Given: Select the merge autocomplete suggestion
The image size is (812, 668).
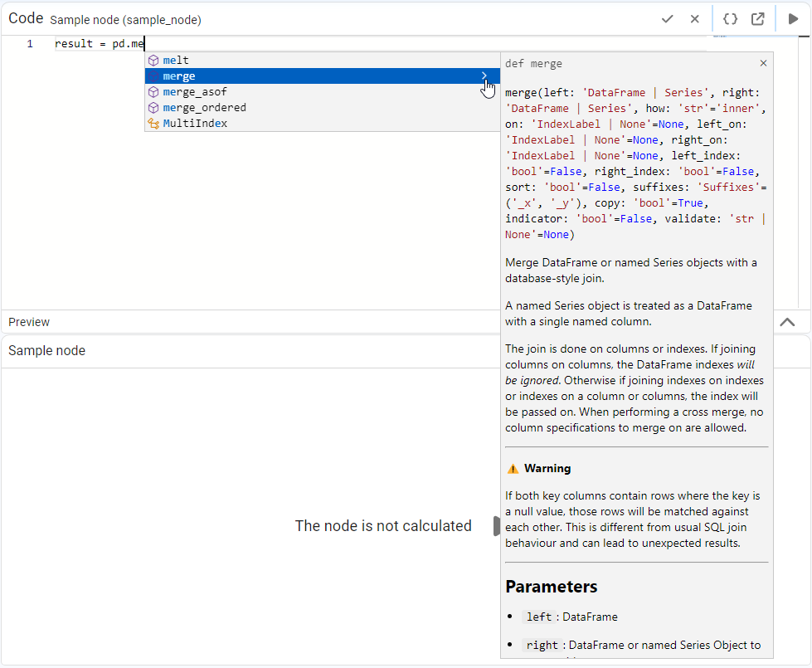Looking at the screenshot, I should [179, 76].
